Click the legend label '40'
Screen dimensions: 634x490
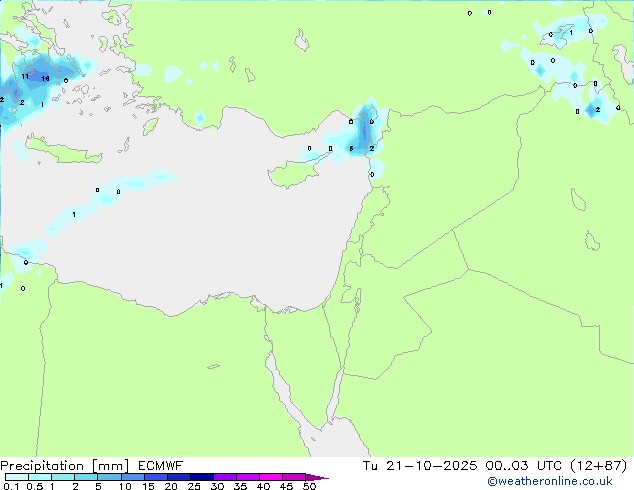[x=263, y=486]
